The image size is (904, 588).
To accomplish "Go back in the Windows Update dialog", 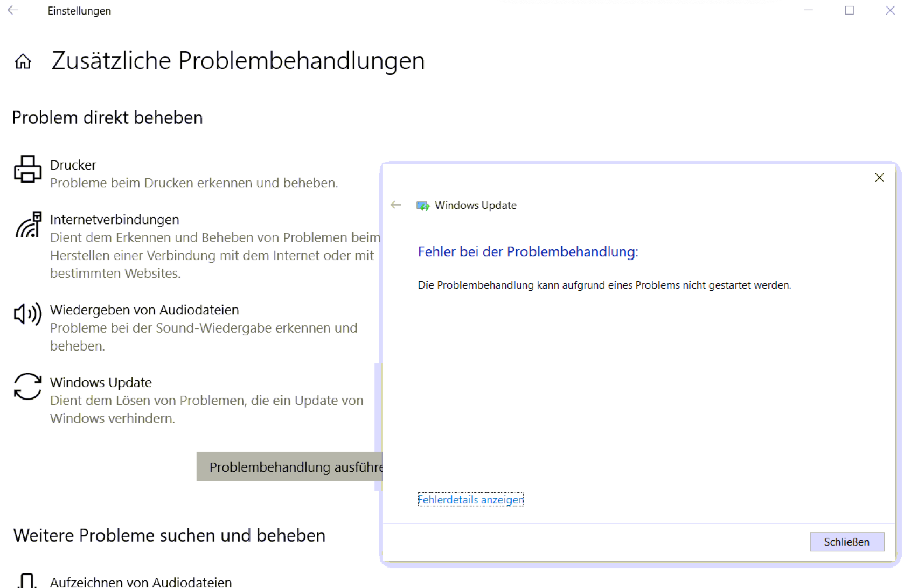I will point(396,205).
